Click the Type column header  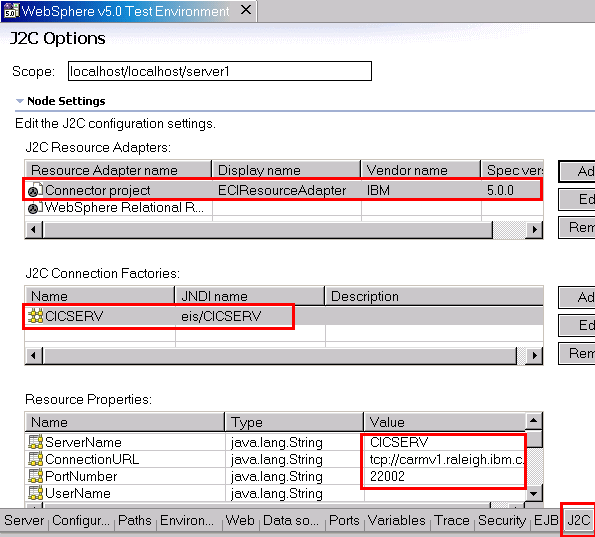tap(294, 422)
